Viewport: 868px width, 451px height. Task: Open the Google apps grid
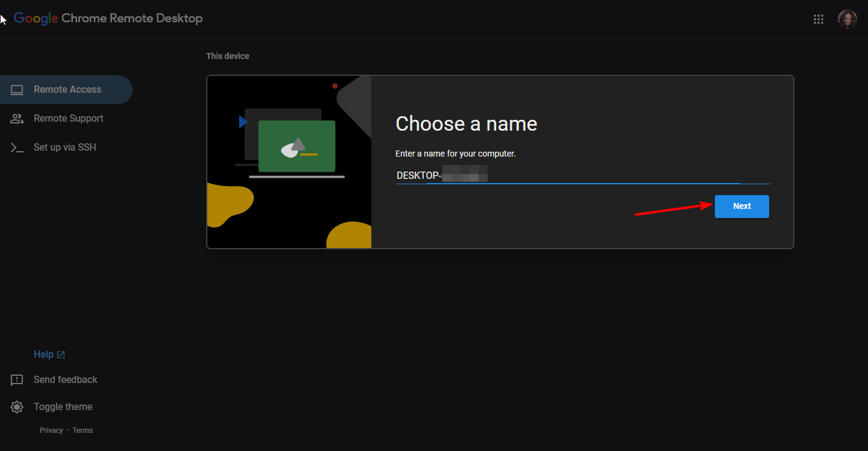[x=818, y=19]
